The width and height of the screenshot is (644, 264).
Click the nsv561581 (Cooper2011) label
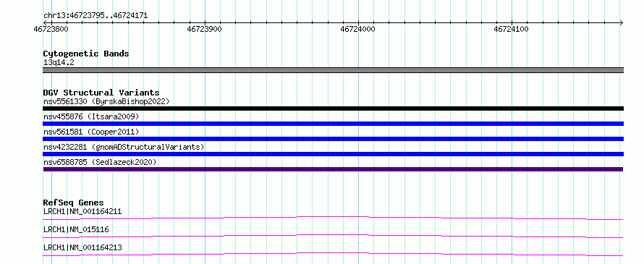click(91, 132)
